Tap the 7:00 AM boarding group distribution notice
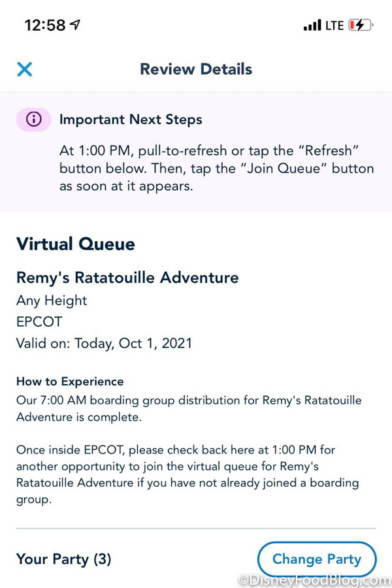The width and height of the screenshot is (392, 588). pos(189,408)
